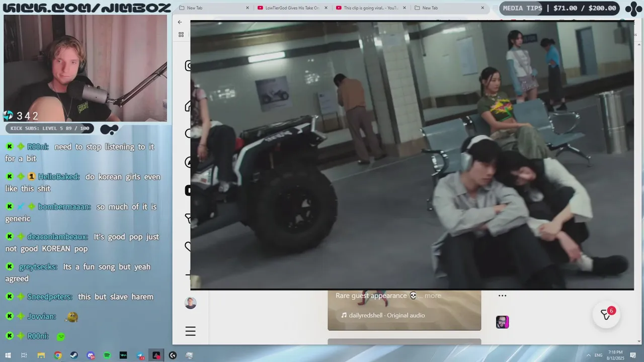
Task: Click the MEDIA TIPS goal widget
Action: pos(559,8)
